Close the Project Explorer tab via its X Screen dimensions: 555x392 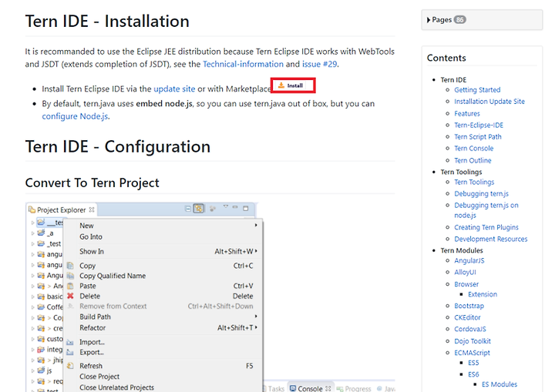coord(92,209)
